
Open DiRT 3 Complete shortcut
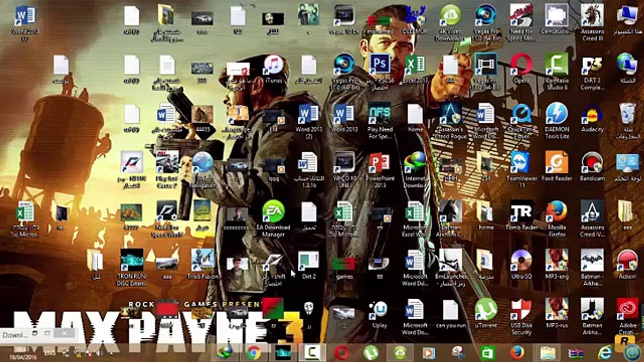coord(592,72)
